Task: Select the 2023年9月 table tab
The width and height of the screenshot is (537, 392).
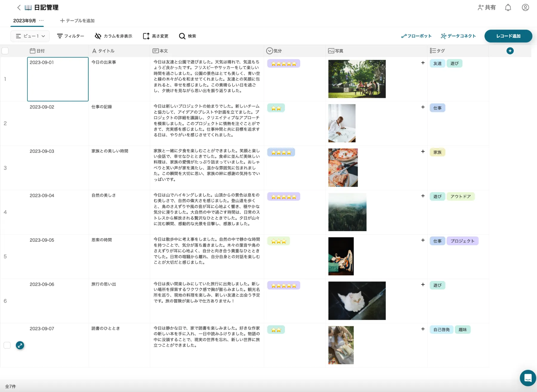Action: coord(24,21)
